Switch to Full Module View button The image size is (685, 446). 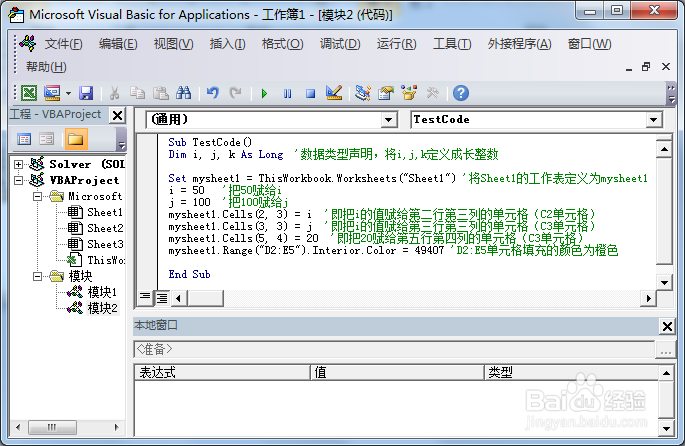click(162, 298)
